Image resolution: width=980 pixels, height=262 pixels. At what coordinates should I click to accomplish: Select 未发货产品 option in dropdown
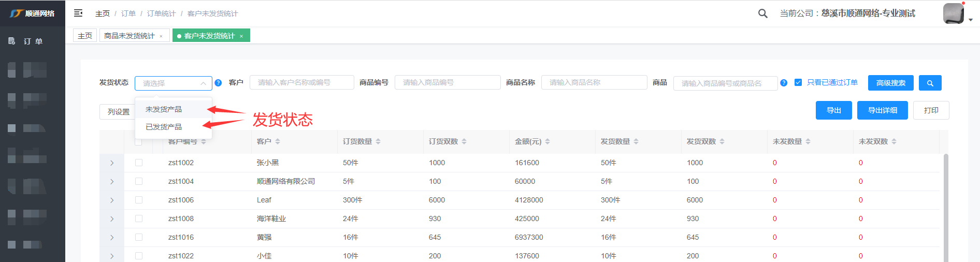point(164,109)
